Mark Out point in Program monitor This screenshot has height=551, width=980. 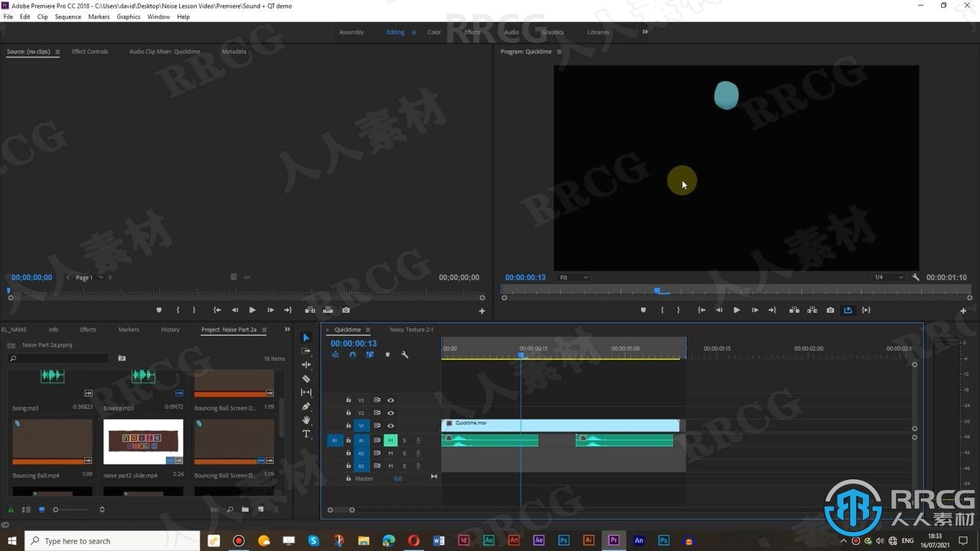coord(678,310)
